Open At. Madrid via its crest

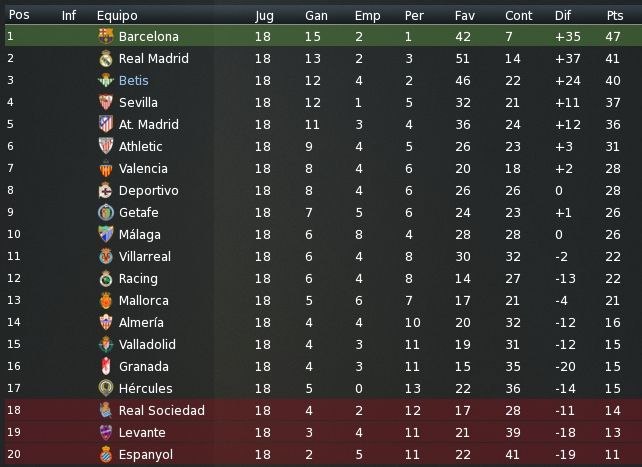[x=106, y=124]
